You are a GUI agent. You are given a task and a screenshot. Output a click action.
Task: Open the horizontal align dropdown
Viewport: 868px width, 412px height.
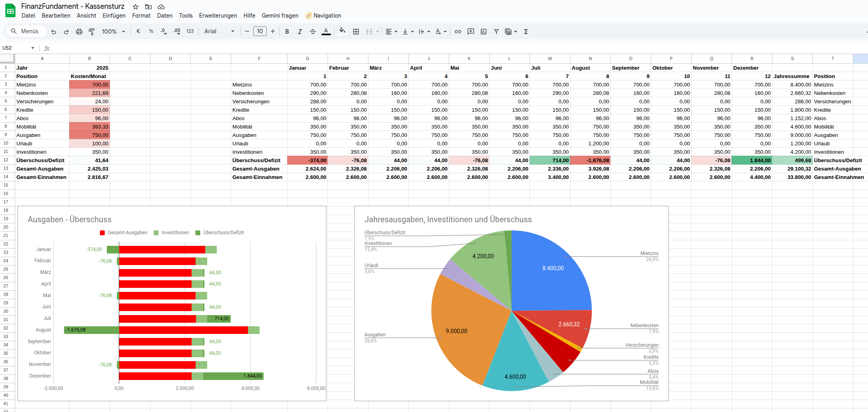(x=391, y=32)
